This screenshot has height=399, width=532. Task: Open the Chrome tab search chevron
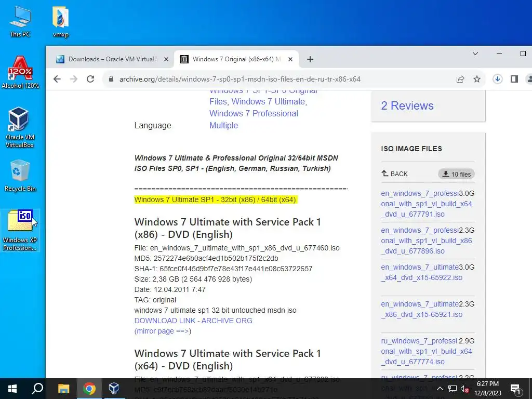pyautogui.click(x=475, y=54)
